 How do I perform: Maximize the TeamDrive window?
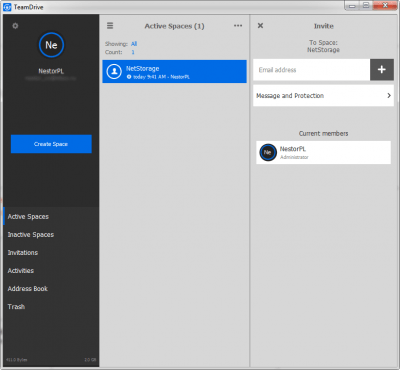(x=366, y=6)
